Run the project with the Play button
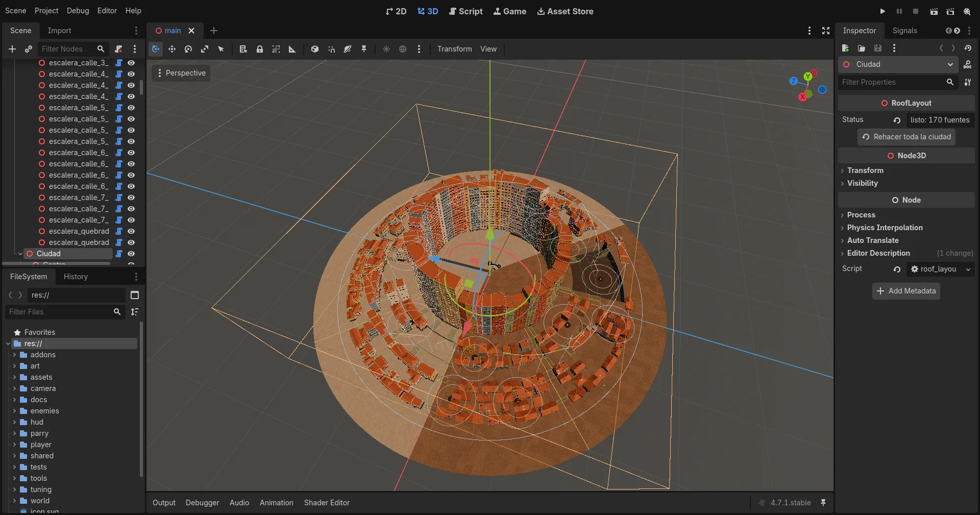Image resolution: width=980 pixels, height=515 pixels. point(883,11)
